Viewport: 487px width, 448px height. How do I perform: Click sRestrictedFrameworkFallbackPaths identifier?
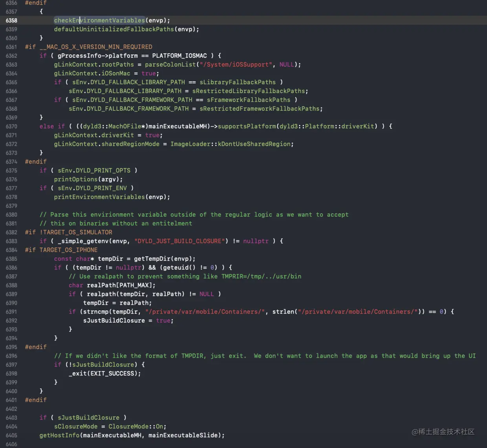260,109
